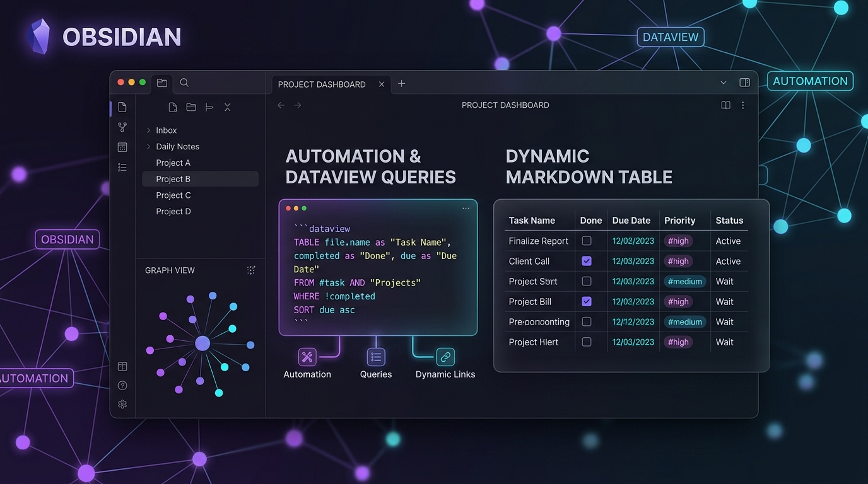Check the Pre-ponoonting done checkbox

587,321
